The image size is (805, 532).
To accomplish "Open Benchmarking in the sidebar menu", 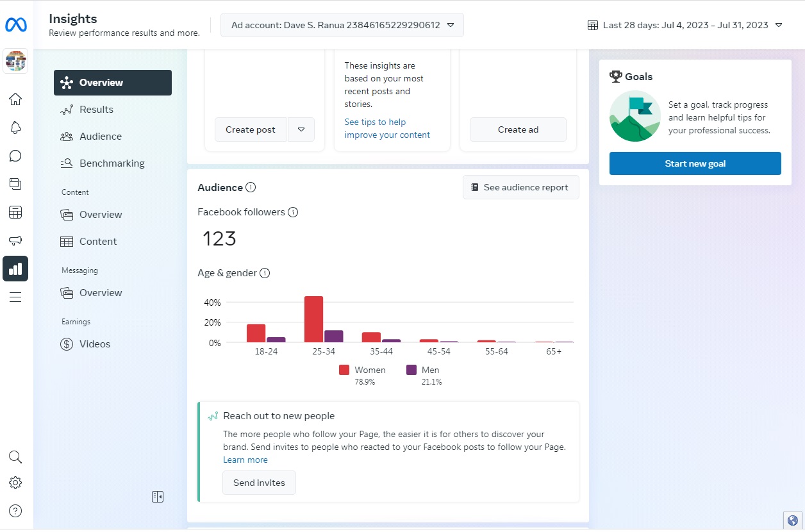I will pos(112,163).
